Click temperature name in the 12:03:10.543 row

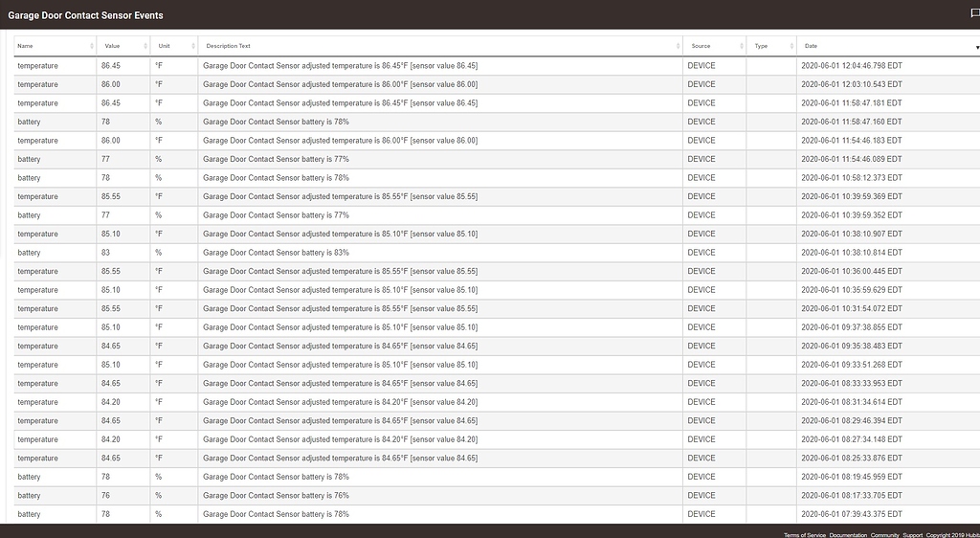[37, 84]
